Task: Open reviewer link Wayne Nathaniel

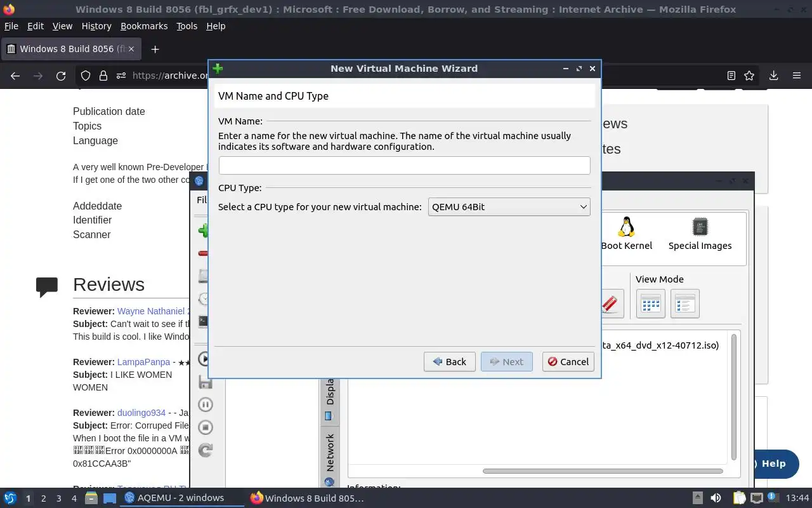Action: pyautogui.click(x=153, y=311)
